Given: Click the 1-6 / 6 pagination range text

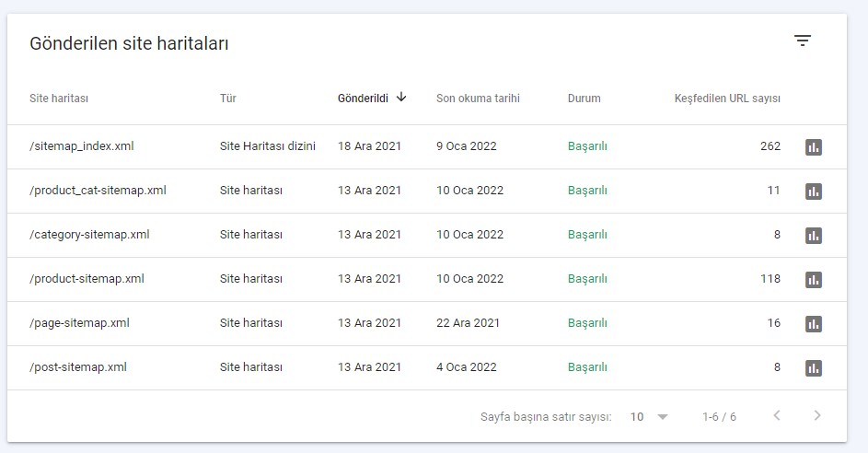Looking at the screenshot, I should pos(719,416).
